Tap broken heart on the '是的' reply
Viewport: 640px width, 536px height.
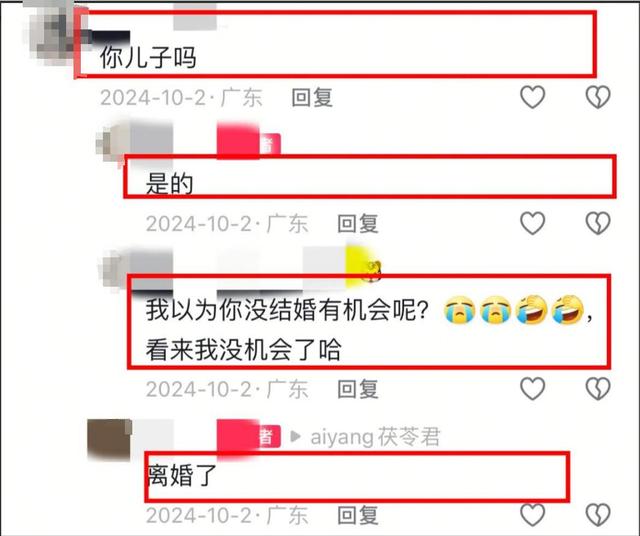point(598,223)
